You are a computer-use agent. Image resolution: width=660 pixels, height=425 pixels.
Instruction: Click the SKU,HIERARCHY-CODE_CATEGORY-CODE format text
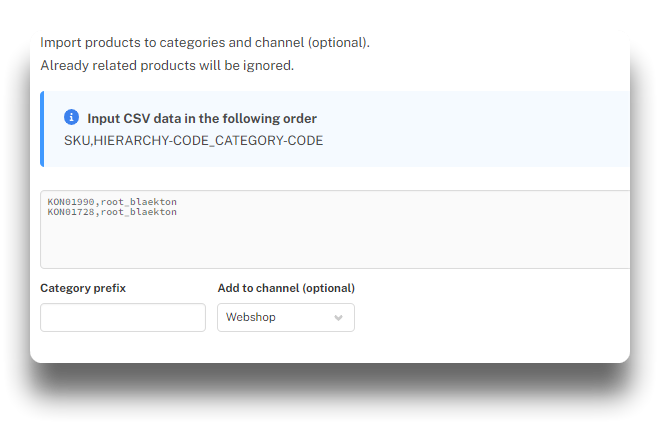[193, 140]
